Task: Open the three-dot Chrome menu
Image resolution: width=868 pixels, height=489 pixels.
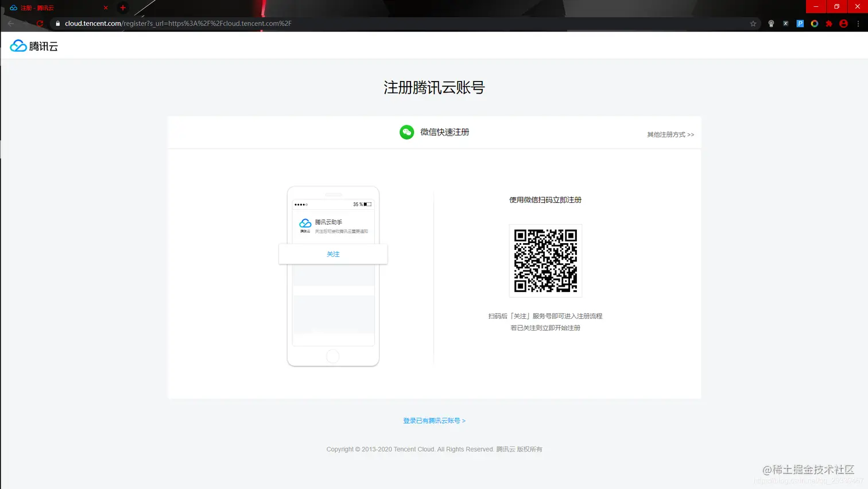Action: pyautogui.click(x=858, y=24)
